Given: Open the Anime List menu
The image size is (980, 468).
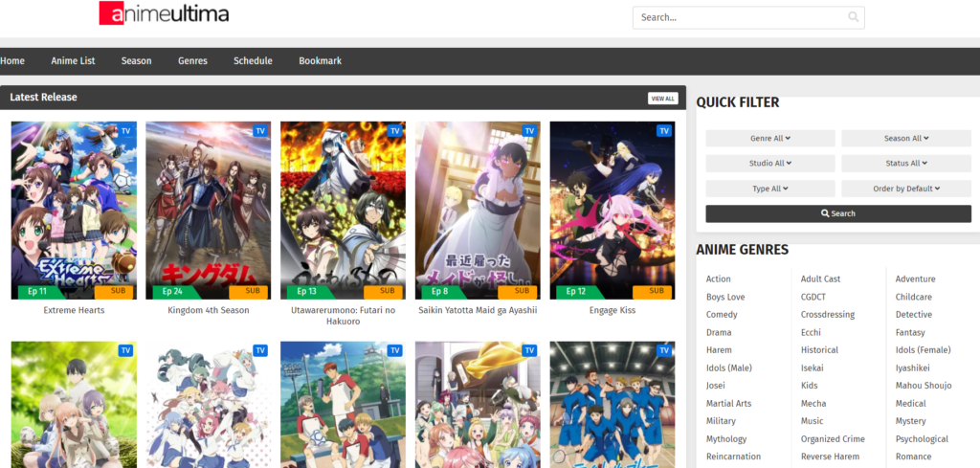Looking at the screenshot, I should pos(73,60).
